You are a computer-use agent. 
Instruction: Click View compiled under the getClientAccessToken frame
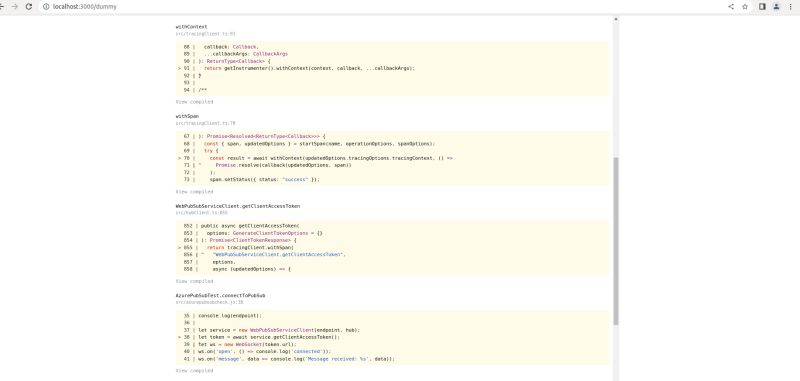tap(194, 281)
